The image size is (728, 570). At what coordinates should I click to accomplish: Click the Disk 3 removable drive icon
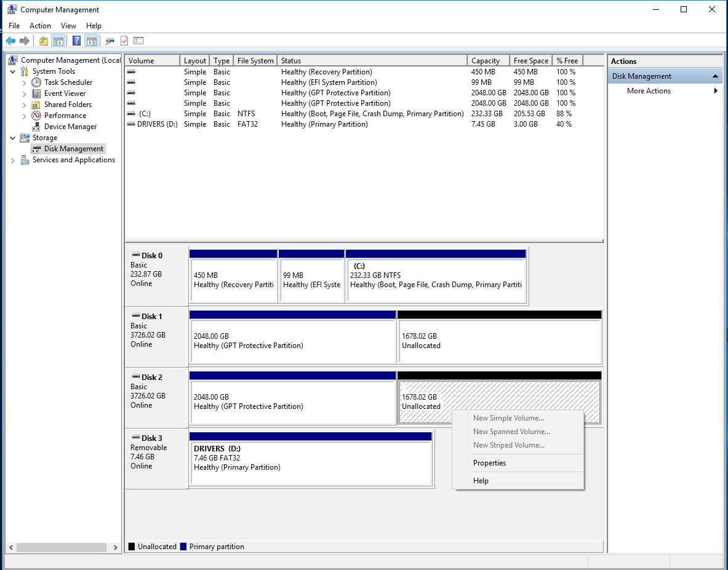pos(136,437)
